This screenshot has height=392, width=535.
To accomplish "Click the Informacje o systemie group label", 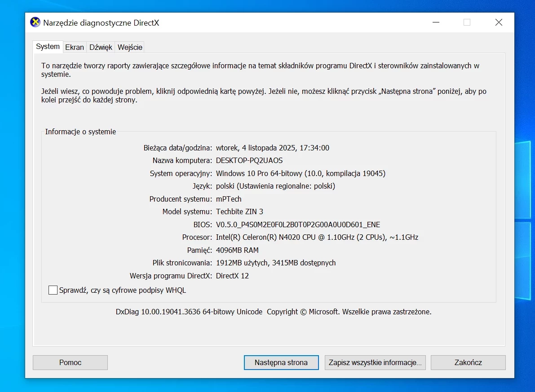I will pyautogui.click(x=80, y=132).
